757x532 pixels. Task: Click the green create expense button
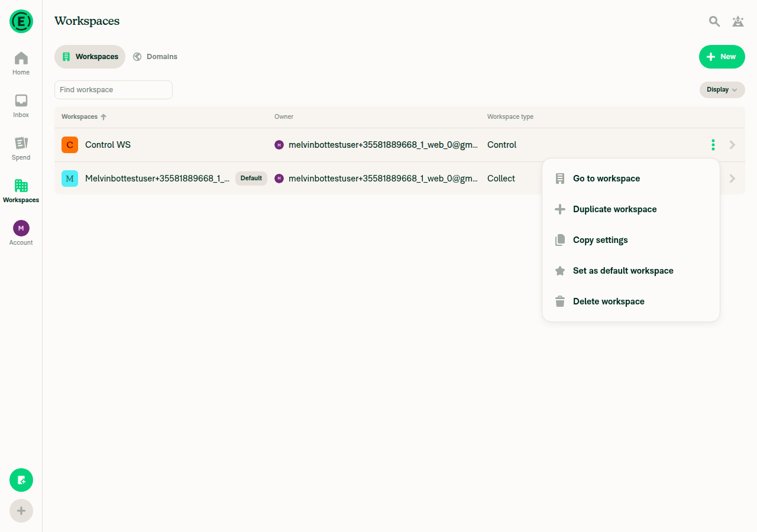pyautogui.click(x=21, y=480)
